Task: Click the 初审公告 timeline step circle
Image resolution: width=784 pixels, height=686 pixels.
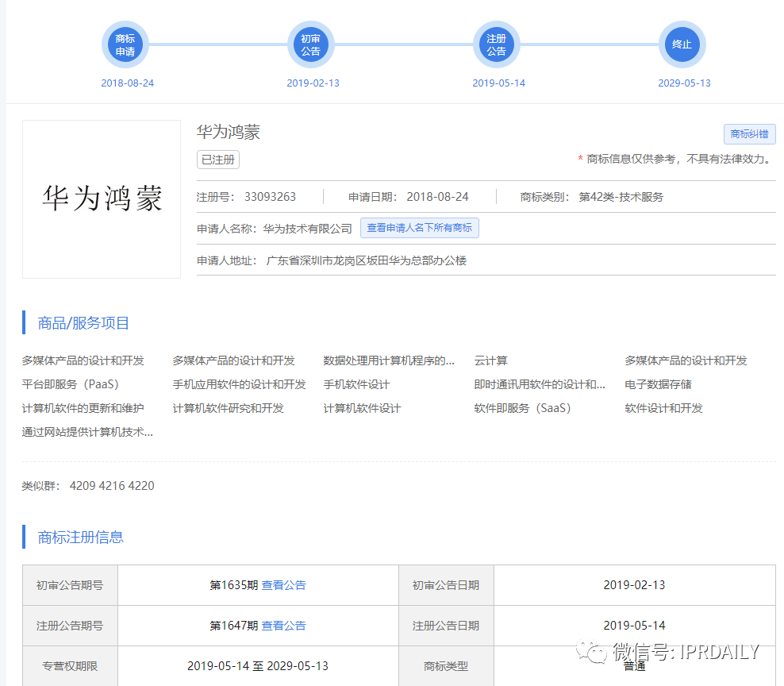Action: point(310,44)
